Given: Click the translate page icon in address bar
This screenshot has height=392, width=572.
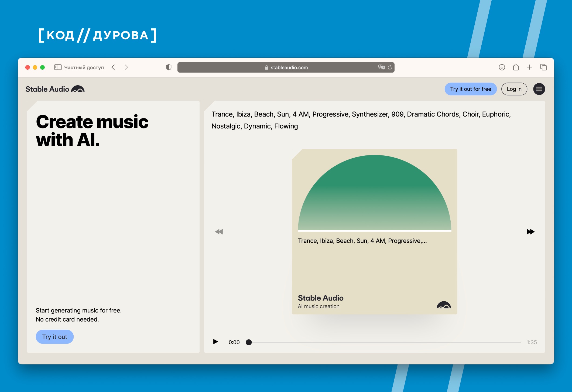Looking at the screenshot, I should click(x=381, y=67).
